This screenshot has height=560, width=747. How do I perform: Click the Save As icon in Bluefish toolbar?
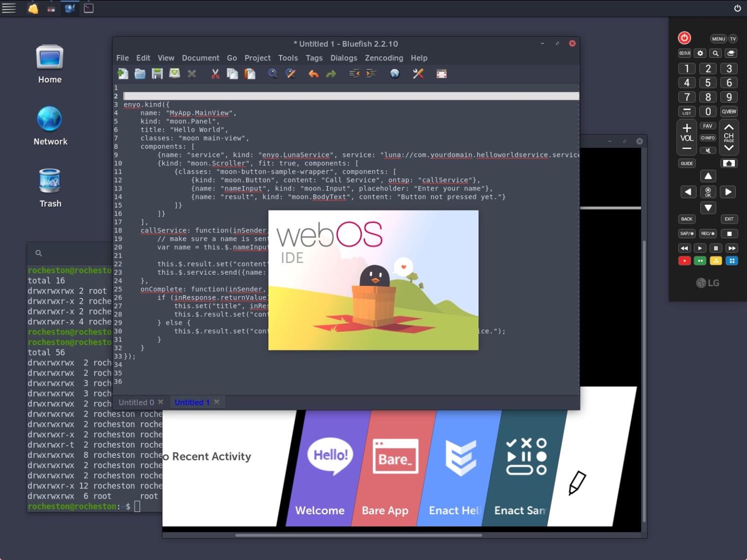point(175,73)
